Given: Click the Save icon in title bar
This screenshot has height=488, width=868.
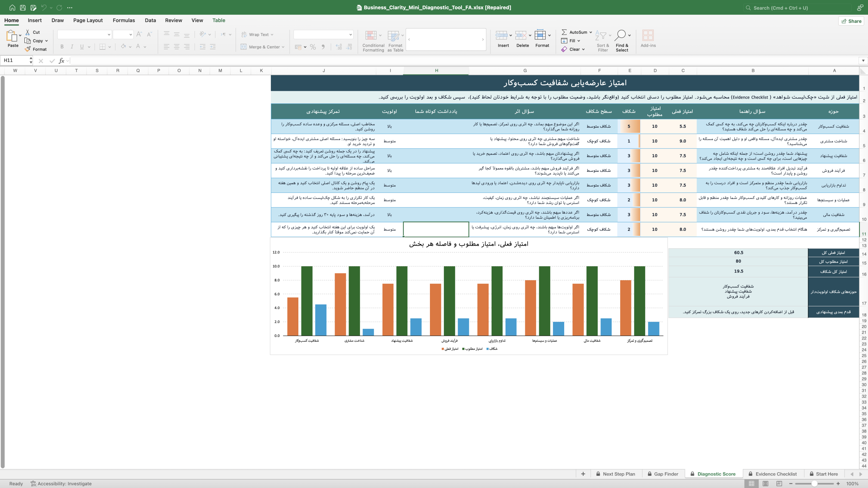Looking at the screenshot, I should [23, 7].
